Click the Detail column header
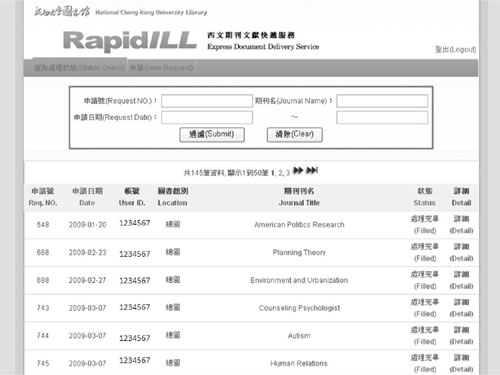This screenshot has width=500, height=375. [x=461, y=197]
